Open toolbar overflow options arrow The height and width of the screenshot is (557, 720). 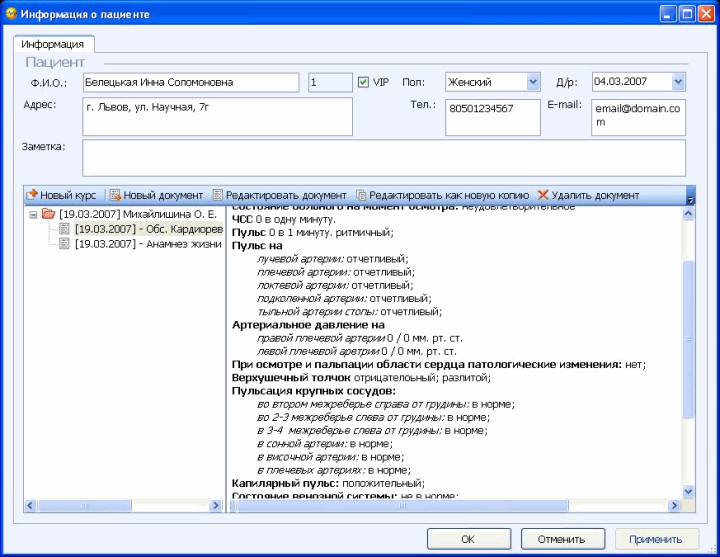(689, 199)
